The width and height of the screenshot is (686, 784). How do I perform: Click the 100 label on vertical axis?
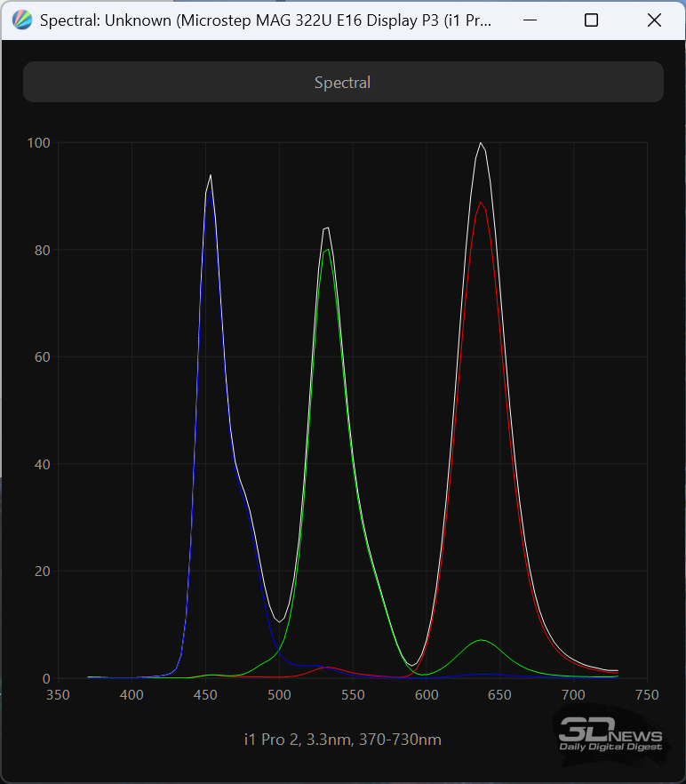pos(38,142)
